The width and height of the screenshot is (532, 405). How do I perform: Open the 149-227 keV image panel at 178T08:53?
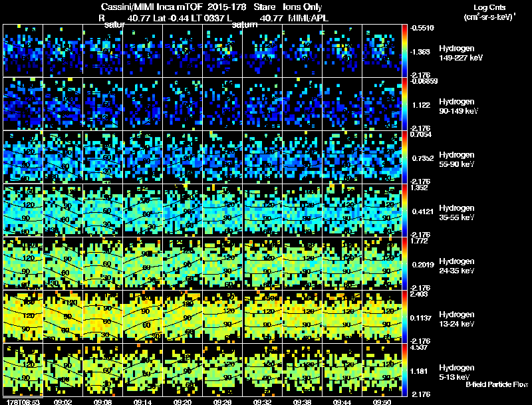(23, 51)
